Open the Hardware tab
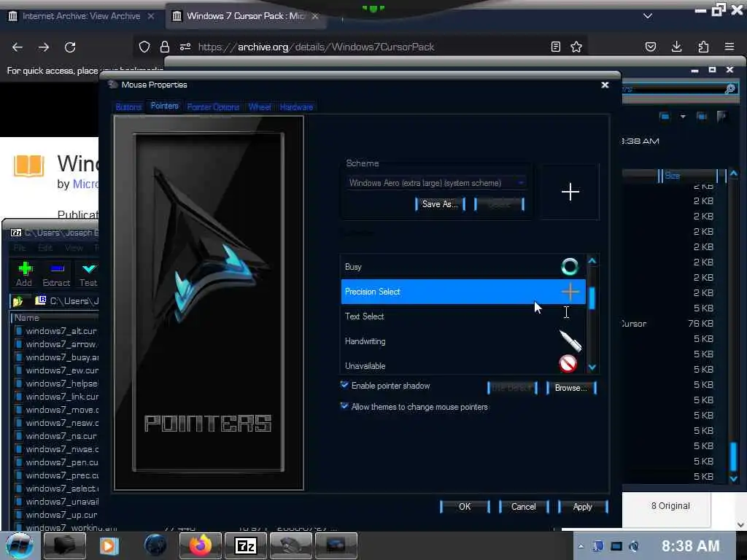 pos(296,106)
